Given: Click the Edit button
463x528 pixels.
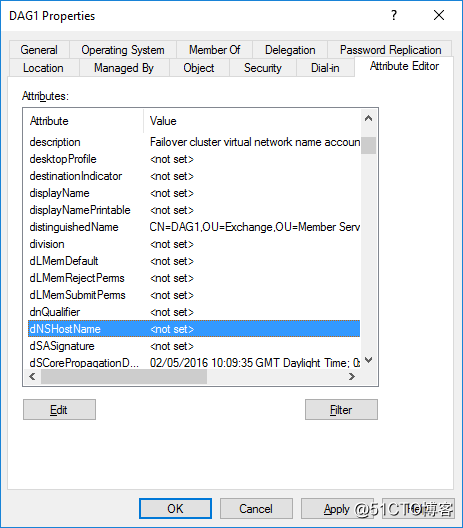Looking at the screenshot, I should coord(59,409).
